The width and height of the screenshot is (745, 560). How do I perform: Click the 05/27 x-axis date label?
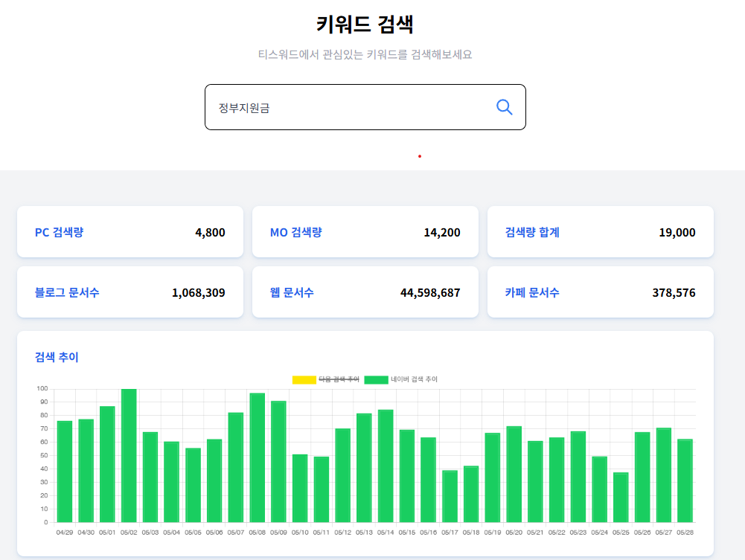663,532
